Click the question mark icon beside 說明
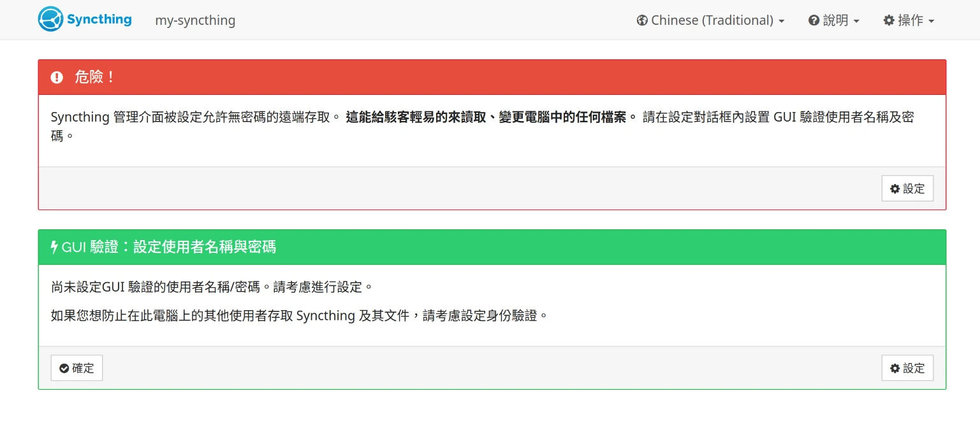The width and height of the screenshot is (980, 421). [814, 20]
